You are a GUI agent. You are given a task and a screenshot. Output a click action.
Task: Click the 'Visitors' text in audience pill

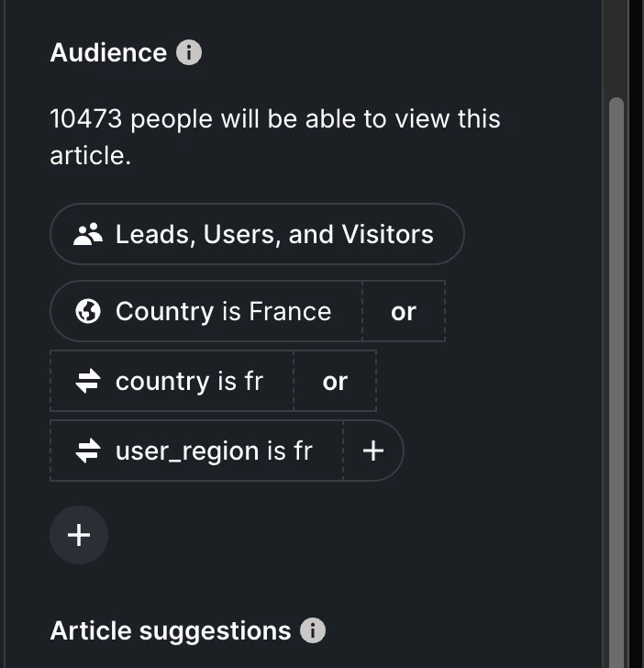pos(387,235)
